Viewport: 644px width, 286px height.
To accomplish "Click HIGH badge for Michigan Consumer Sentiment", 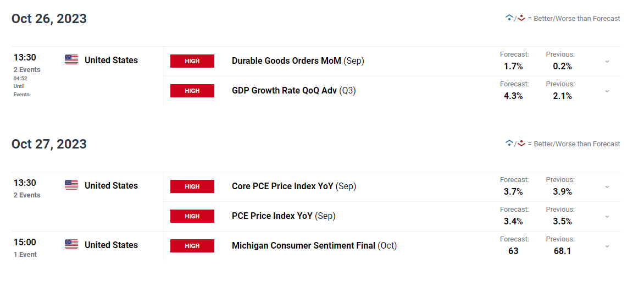I will pos(192,246).
